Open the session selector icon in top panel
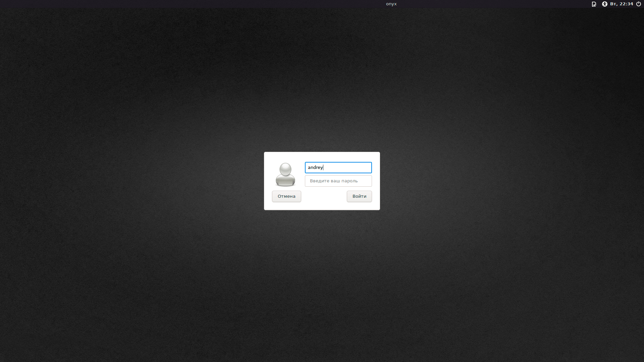The height and width of the screenshot is (362, 644). pos(594,4)
